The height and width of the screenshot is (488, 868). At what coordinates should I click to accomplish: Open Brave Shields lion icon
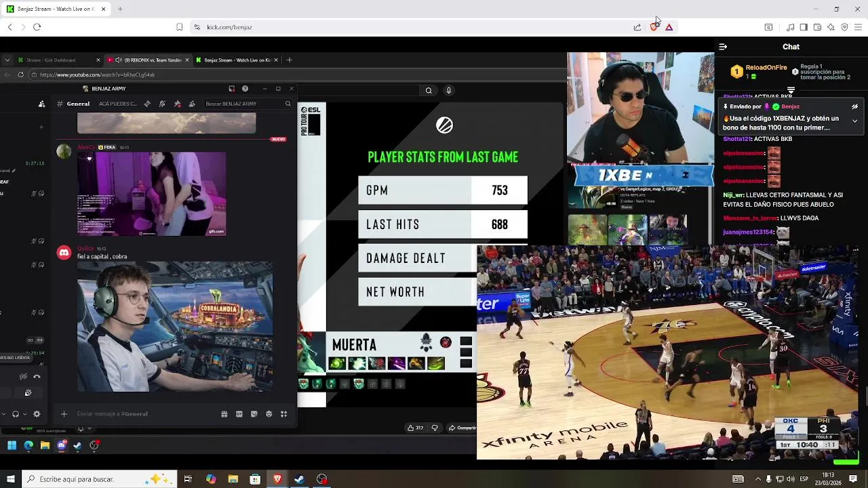tap(654, 27)
